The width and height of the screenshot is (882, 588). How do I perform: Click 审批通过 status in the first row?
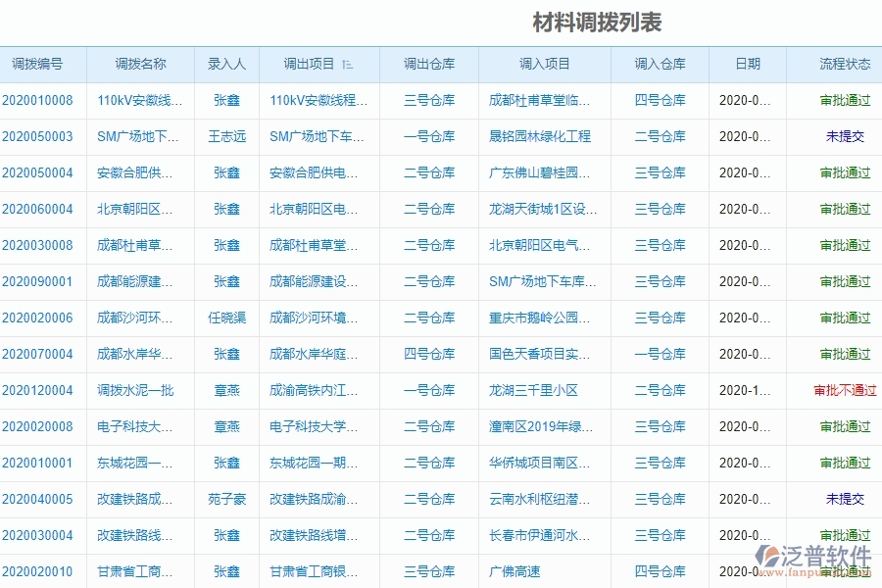tap(845, 100)
